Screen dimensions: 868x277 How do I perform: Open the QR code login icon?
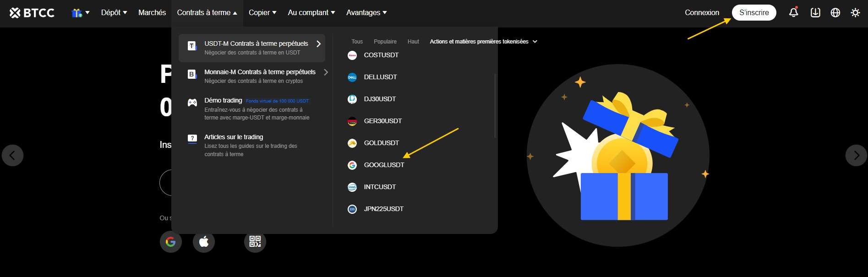pyautogui.click(x=255, y=241)
